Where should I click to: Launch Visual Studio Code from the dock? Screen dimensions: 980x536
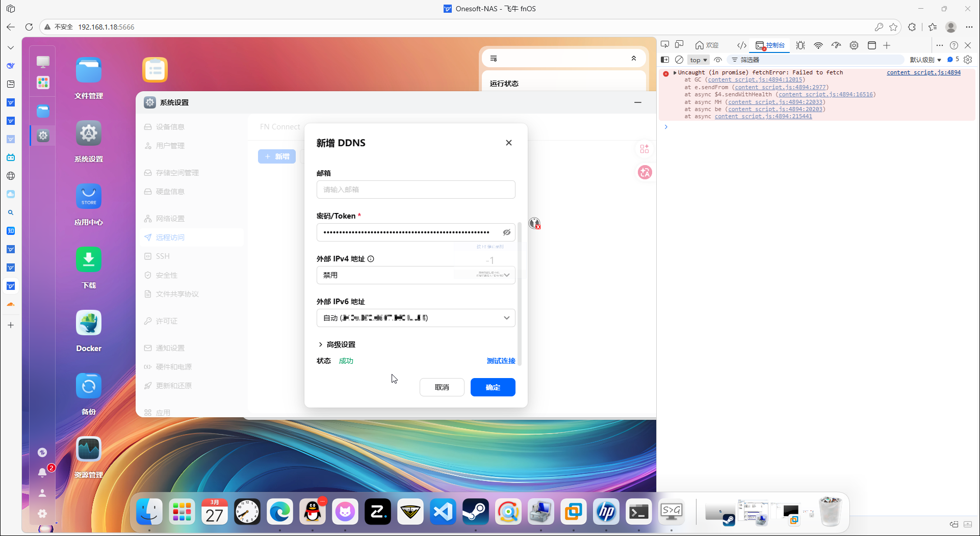(443, 512)
